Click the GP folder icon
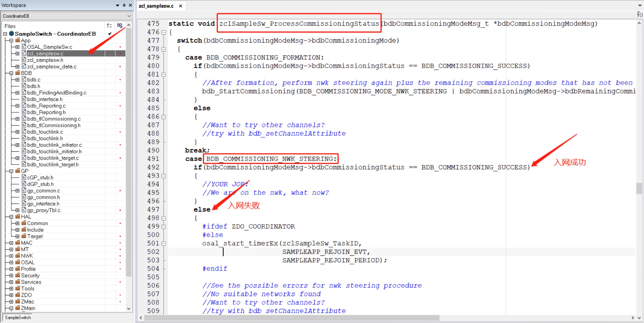The height and width of the screenshot is (323, 644). point(18,171)
